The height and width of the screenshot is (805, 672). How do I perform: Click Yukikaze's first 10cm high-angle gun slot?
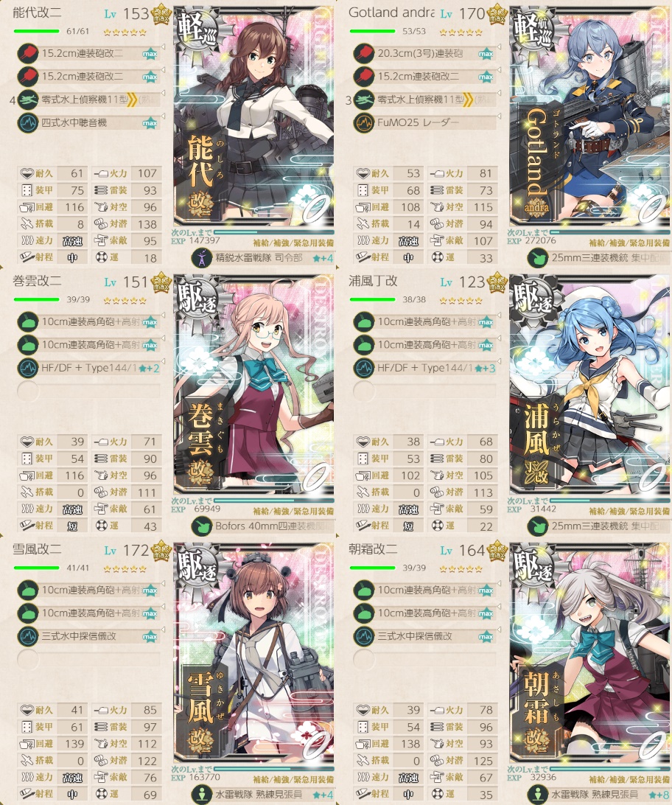coord(88,590)
